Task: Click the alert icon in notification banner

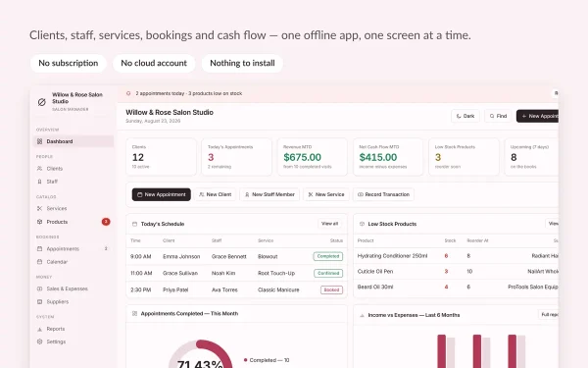Action: point(128,93)
